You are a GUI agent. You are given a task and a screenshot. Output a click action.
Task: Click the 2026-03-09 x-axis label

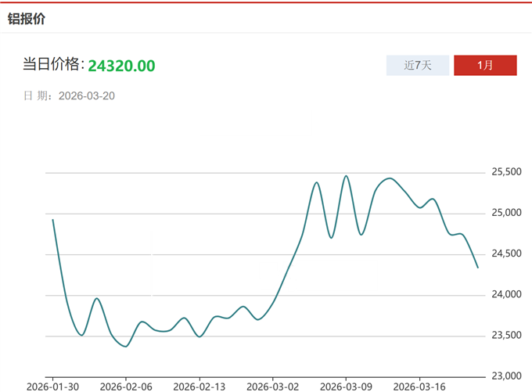(346, 386)
